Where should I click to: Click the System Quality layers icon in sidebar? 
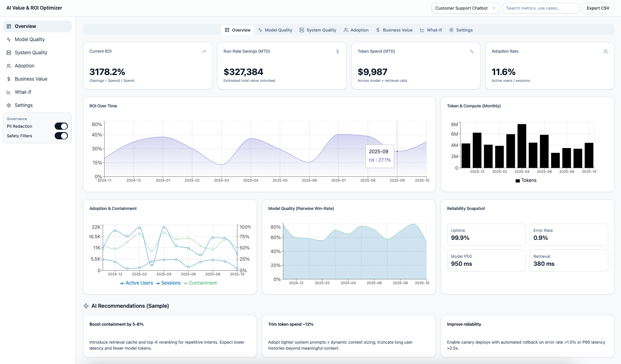[8, 52]
